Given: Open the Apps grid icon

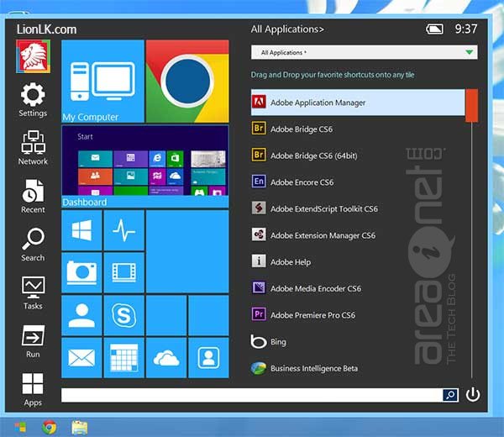Looking at the screenshot, I should pos(33,390).
